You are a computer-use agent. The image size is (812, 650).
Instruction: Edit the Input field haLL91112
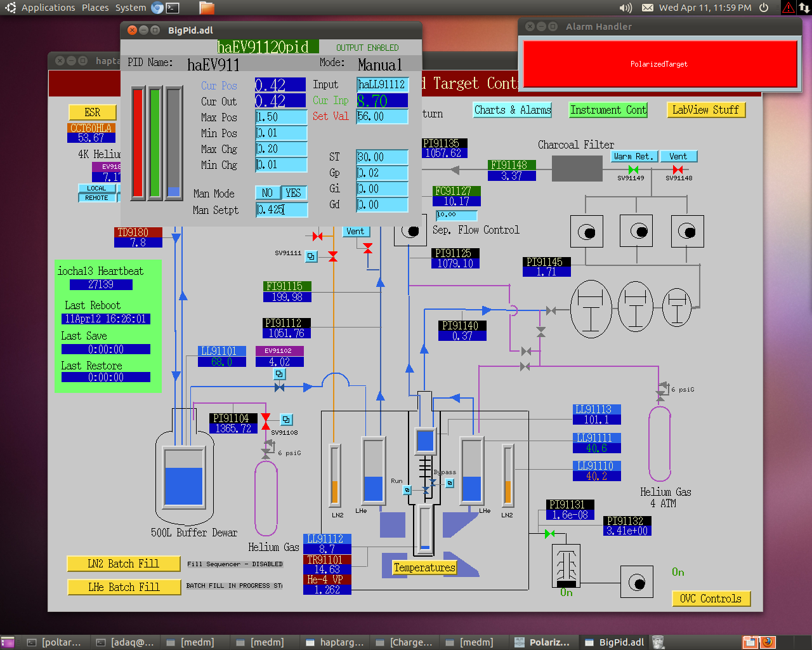(x=382, y=84)
